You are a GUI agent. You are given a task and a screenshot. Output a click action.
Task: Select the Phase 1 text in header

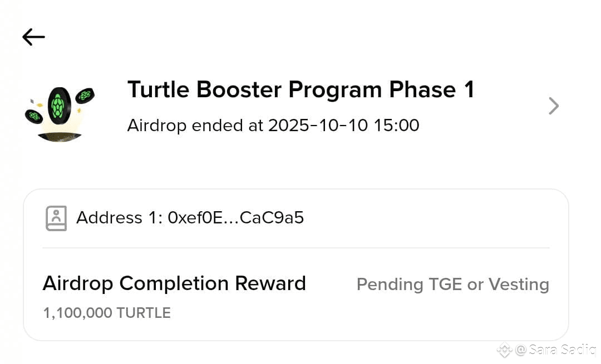tap(432, 89)
